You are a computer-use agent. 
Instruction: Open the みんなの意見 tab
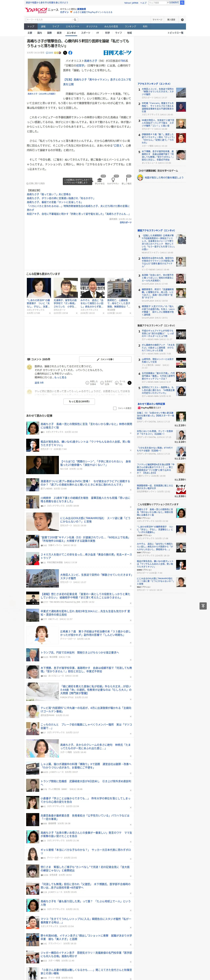coord(111,27)
